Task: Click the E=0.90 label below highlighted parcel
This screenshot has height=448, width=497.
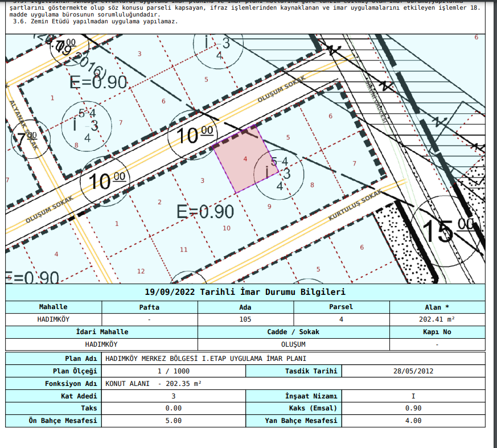Action: (205, 212)
